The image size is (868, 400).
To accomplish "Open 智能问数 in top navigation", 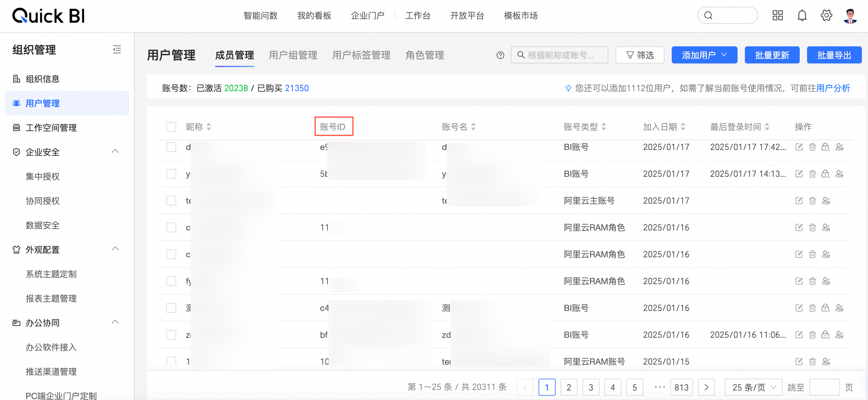I will 261,16.
